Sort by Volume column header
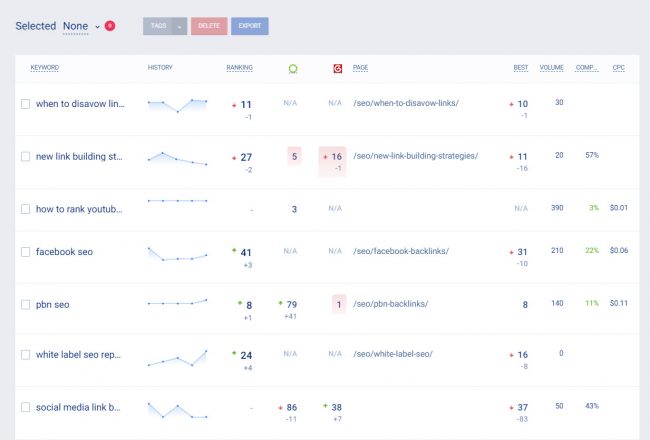The height and width of the screenshot is (440, 650). click(x=552, y=67)
